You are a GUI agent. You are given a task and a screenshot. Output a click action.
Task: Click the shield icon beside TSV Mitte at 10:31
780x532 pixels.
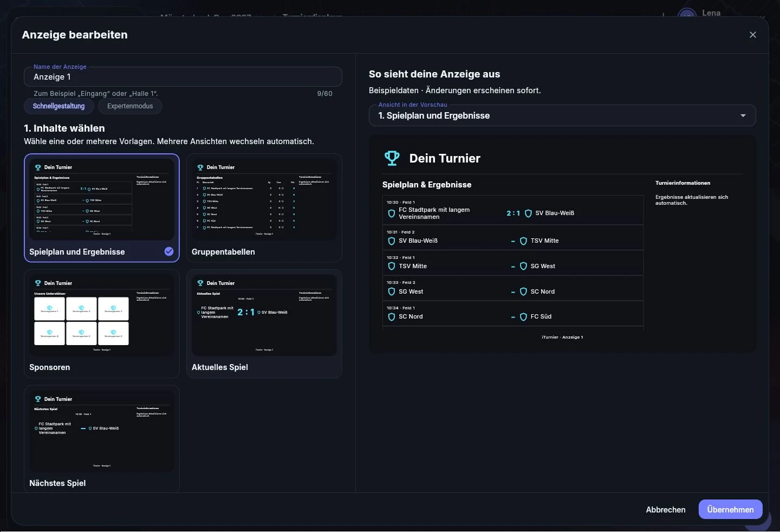pyautogui.click(x=523, y=241)
